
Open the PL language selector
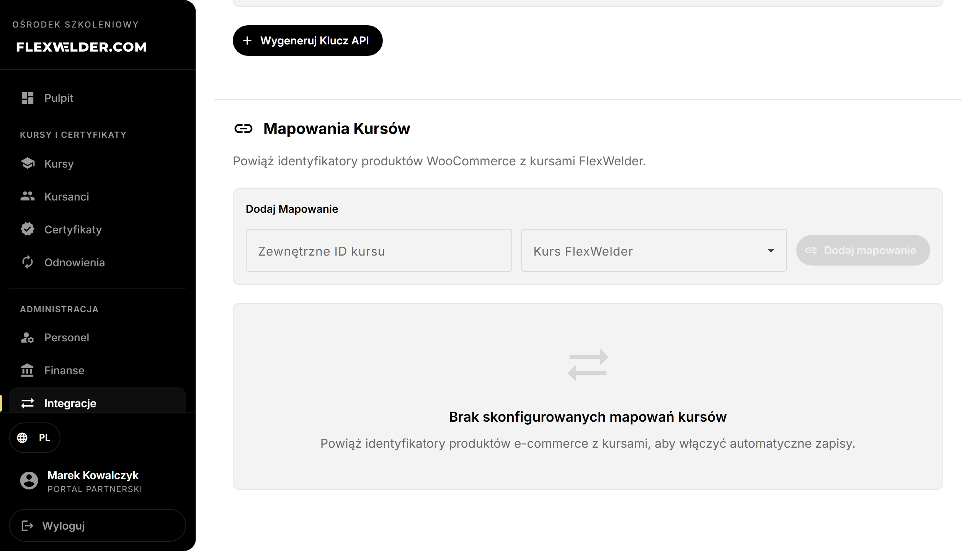pyautogui.click(x=35, y=438)
